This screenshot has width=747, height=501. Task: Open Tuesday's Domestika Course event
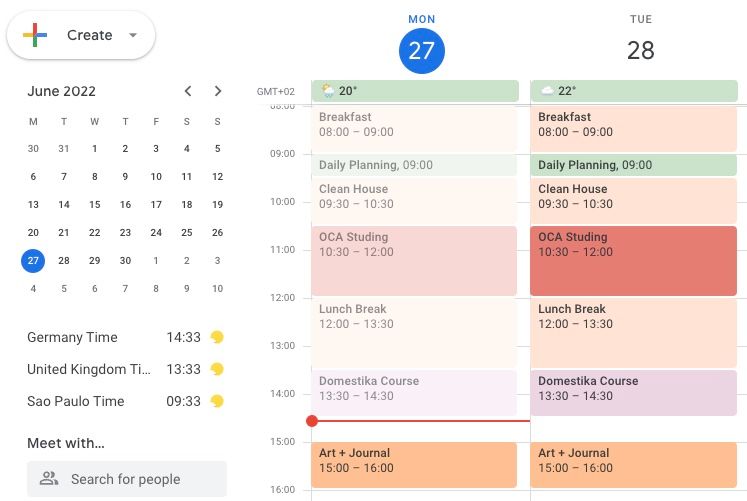(633, 393)
